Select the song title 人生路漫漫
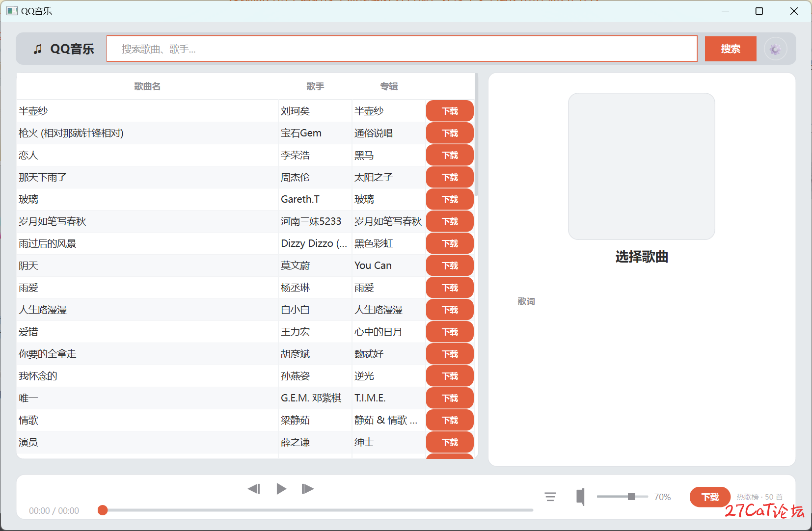Screen dimensions: 812x531 pos(43,310)
